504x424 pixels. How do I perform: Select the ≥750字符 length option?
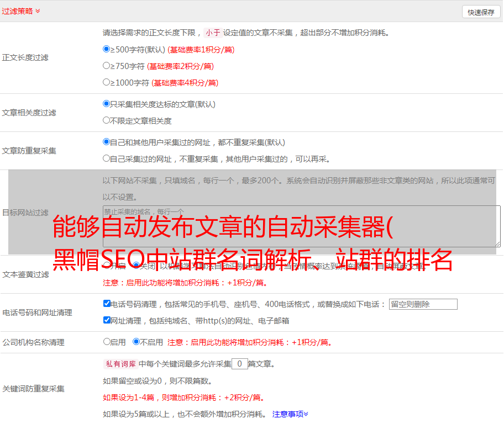tap(107, 66)
